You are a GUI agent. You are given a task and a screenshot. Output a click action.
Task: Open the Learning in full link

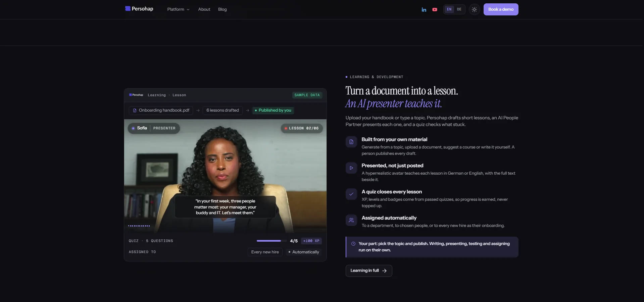[x=369, y=271]
